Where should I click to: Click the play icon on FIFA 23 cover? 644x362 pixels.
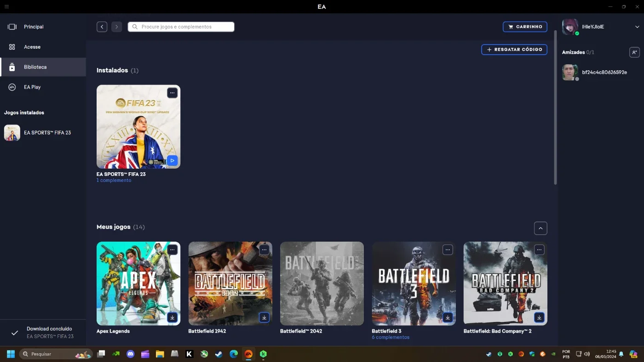coord(172,160)
